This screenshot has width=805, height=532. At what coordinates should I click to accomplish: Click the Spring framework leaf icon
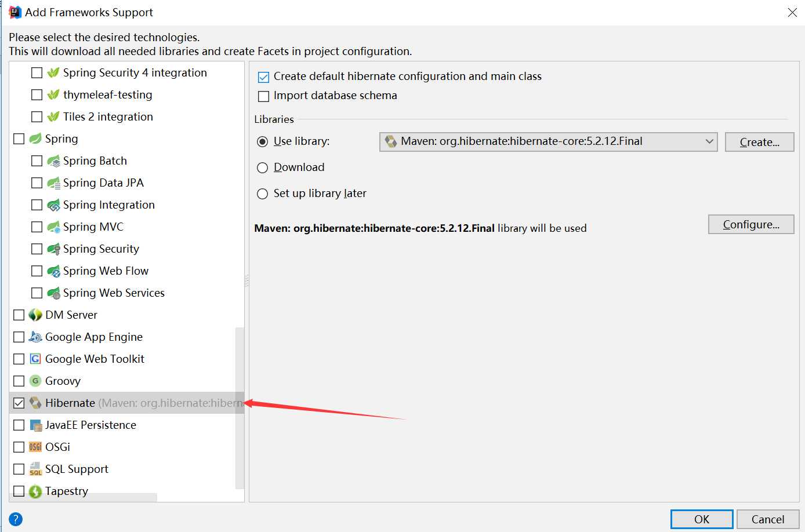35,139
